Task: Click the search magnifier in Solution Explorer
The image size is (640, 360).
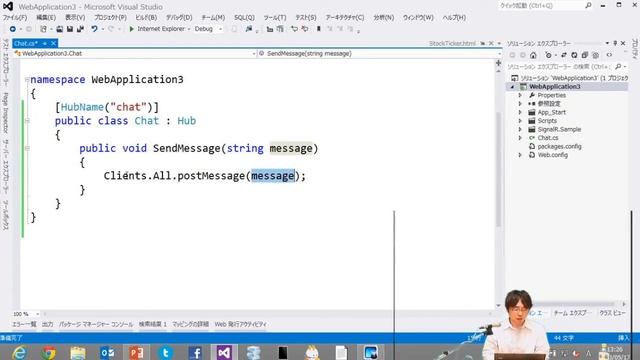Action: point(618,67)
